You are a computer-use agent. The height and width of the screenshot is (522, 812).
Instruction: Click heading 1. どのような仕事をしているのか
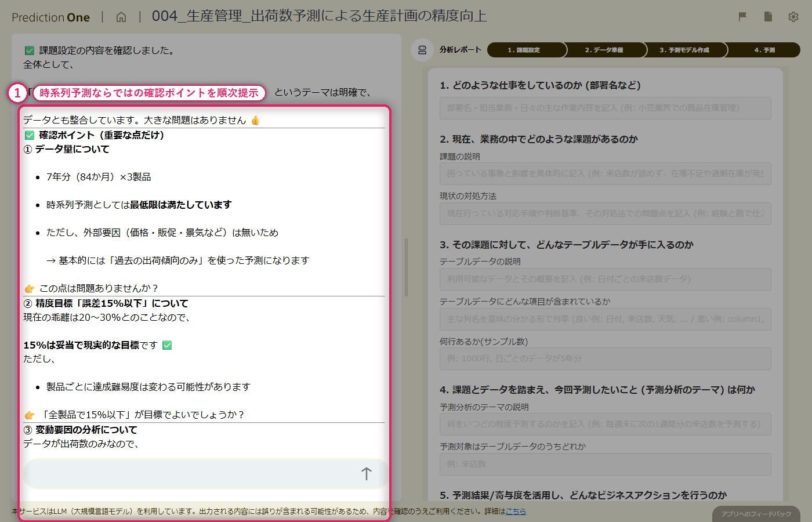click(x=540, y=85)
